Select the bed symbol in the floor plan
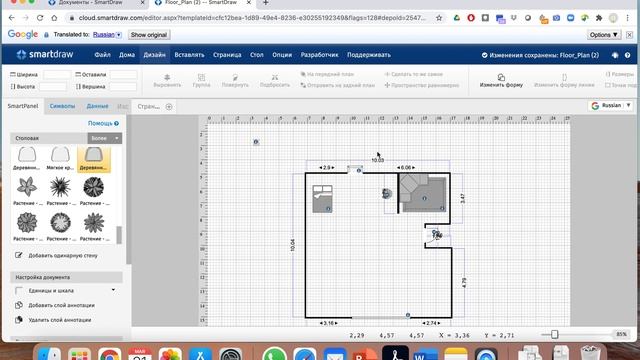This screenshot has width=640, height=360. point(322,199)
